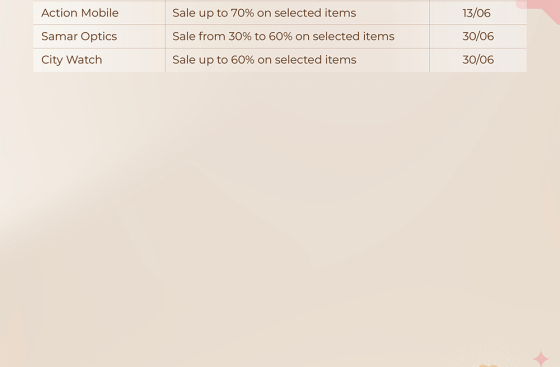Select the Samar Optics store name
Screen dimensions: 560x367
tap(79, 36)
